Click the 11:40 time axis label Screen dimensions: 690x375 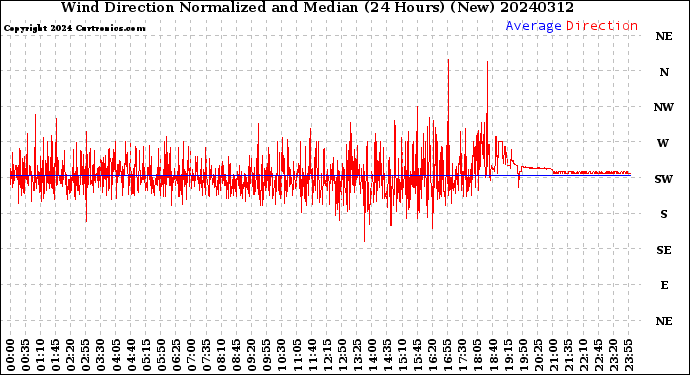(x=312, y=355)
